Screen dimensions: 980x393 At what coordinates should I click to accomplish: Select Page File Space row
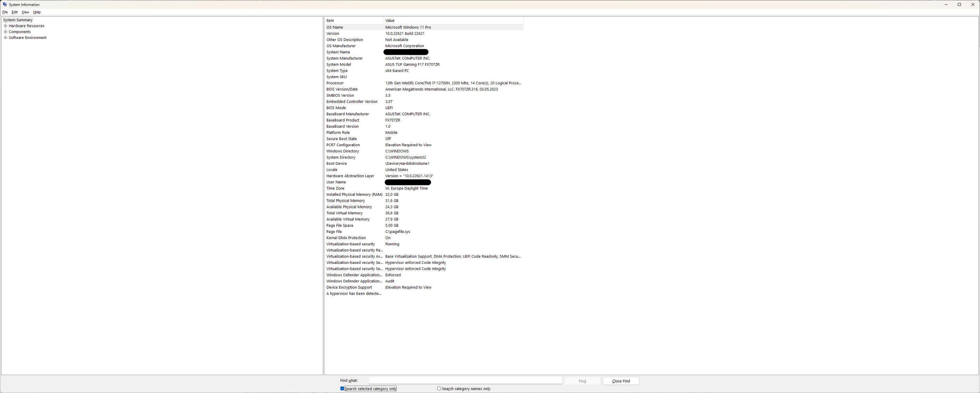424,226
